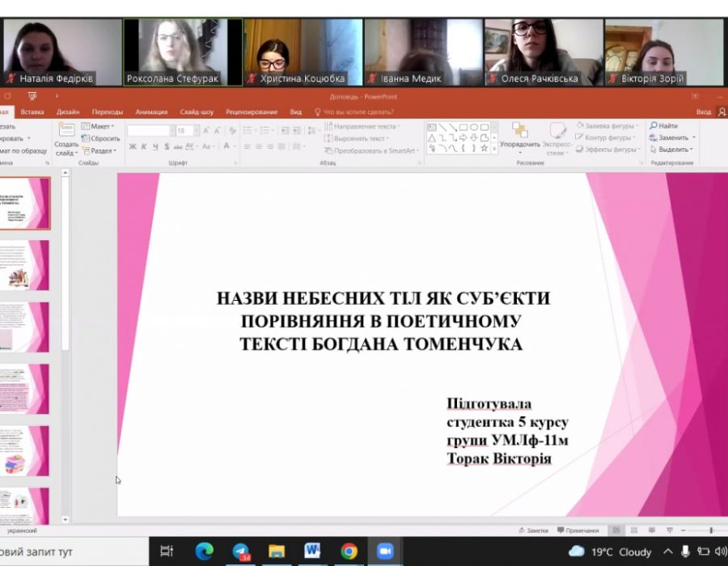Screen dimensions: 728x566
Task: Toggle the Примечания comments pane
Action: [x=578, y=530]
